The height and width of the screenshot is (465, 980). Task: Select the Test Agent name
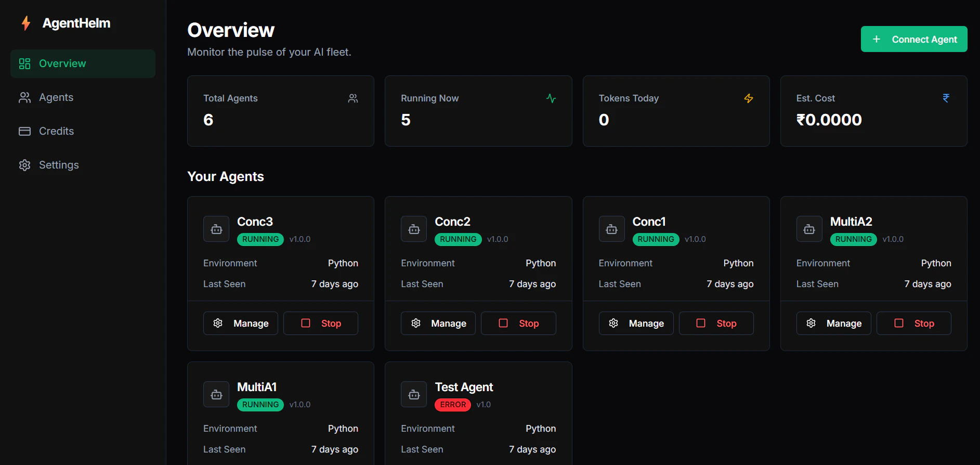[464, 387]
